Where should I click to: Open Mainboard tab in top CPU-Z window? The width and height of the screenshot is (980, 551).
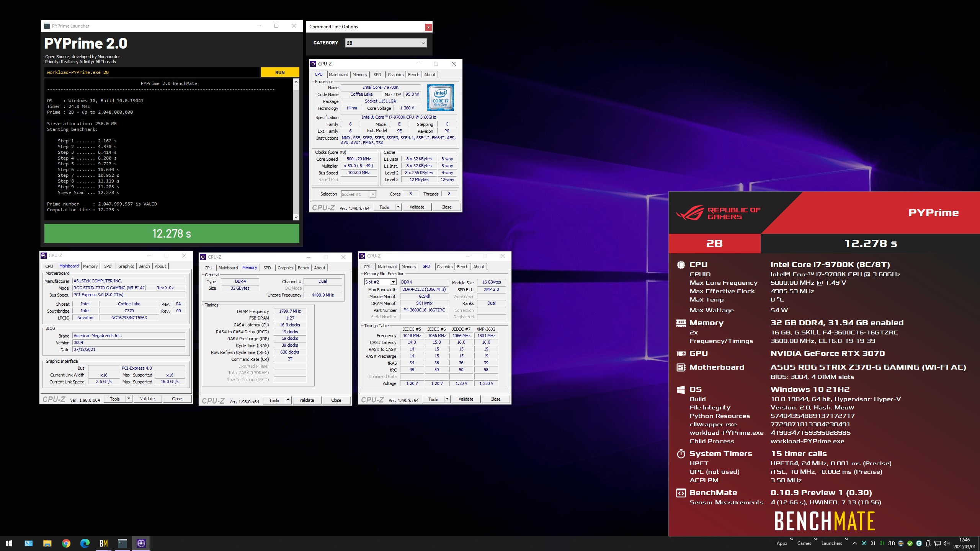coord(338,75)
